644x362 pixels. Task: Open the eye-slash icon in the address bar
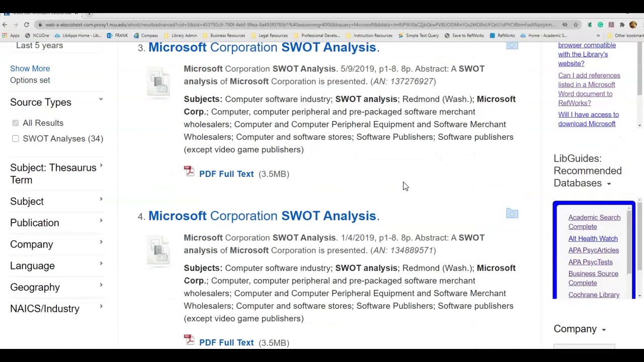(x=565, y=25)
